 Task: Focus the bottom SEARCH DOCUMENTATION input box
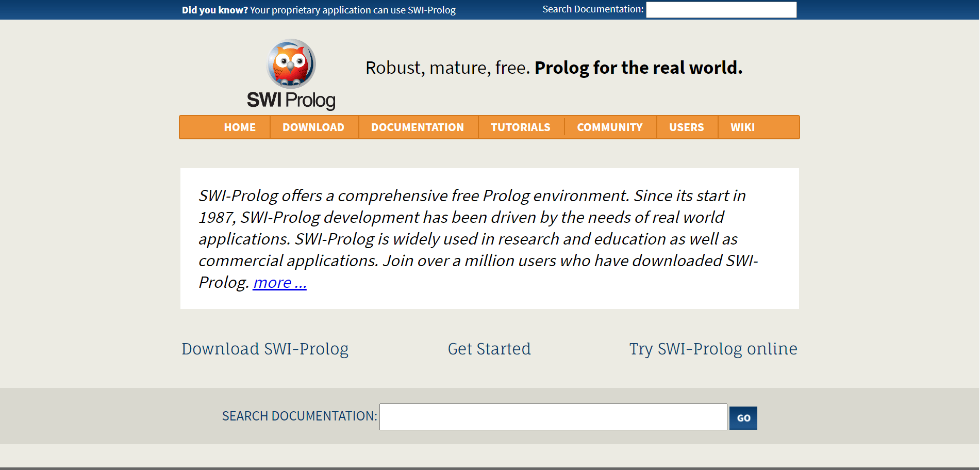553,417
